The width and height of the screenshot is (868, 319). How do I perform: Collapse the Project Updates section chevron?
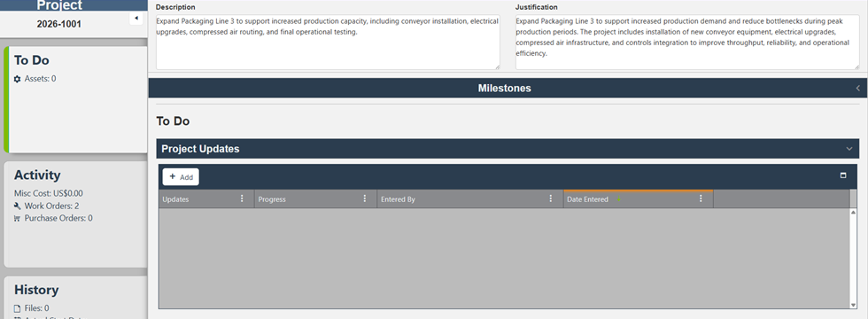point(849,149)
